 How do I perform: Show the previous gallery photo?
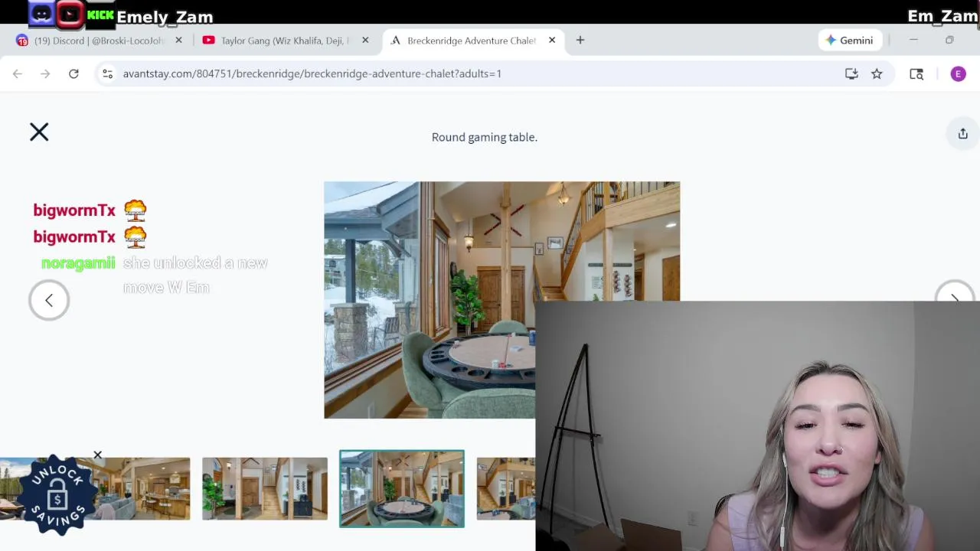49,300
